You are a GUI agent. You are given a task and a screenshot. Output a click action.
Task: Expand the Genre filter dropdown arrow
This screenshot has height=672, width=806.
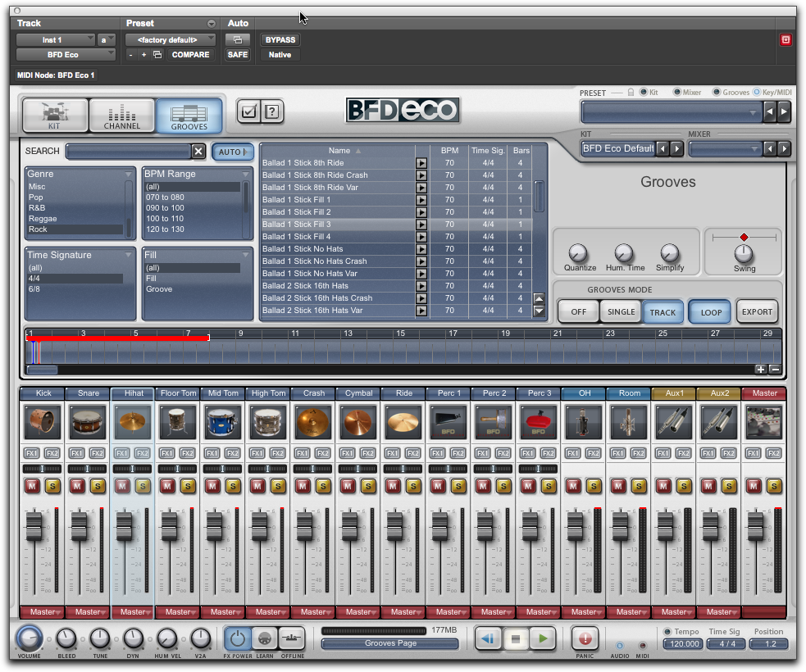tap(128, 175)
